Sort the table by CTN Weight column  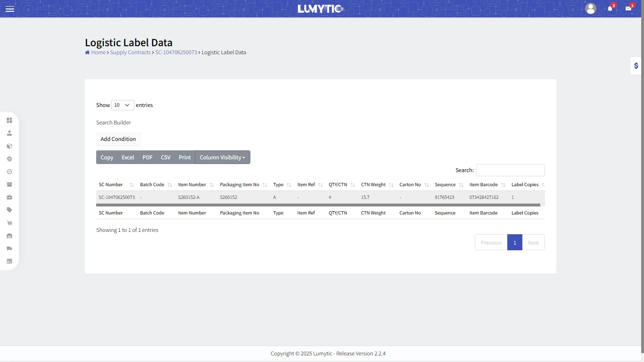pyautogui.click(x=373, y=185)
